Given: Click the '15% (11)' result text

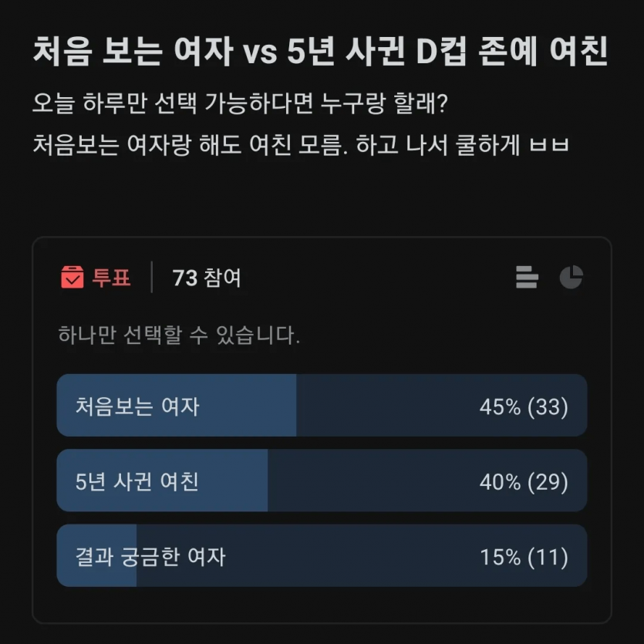Looking at the screenshot, I should point(524,557).
